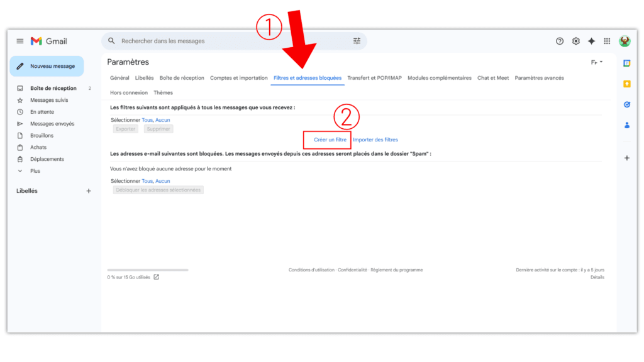
Task: Open Google Keep in side panel
Action: [626, 84]
